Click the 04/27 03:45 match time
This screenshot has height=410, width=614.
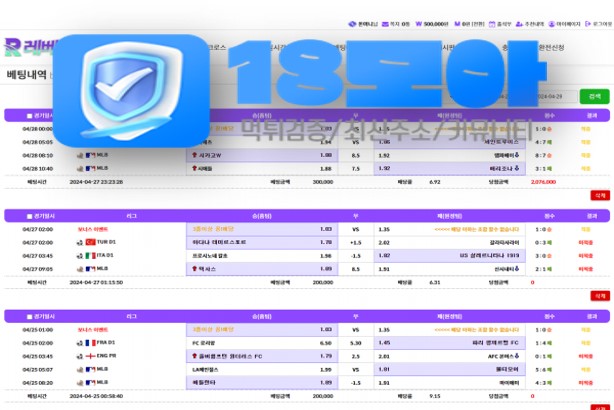[38, 256]
